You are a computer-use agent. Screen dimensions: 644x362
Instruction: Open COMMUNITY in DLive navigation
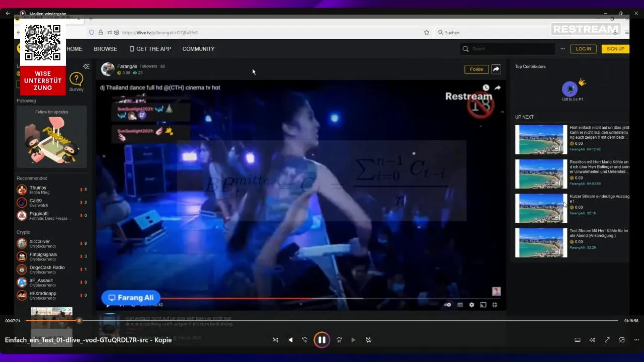tap(198, 49)
